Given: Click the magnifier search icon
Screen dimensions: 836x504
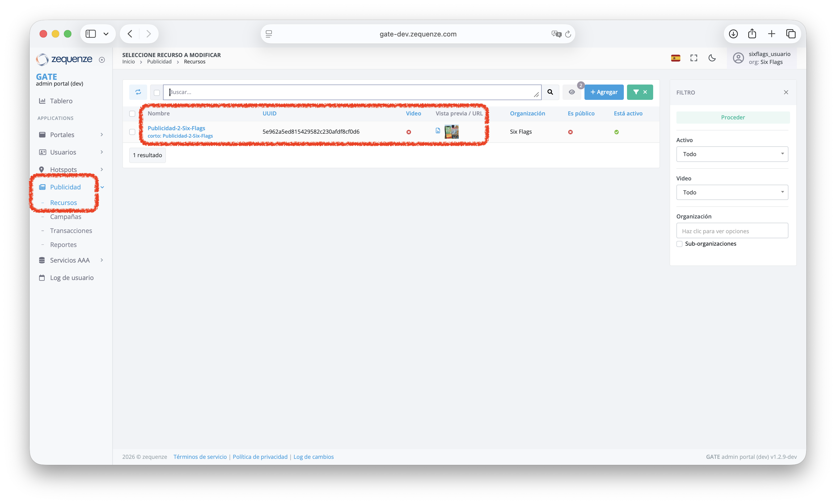Looking at the screenshot, I should coord(550,92).
